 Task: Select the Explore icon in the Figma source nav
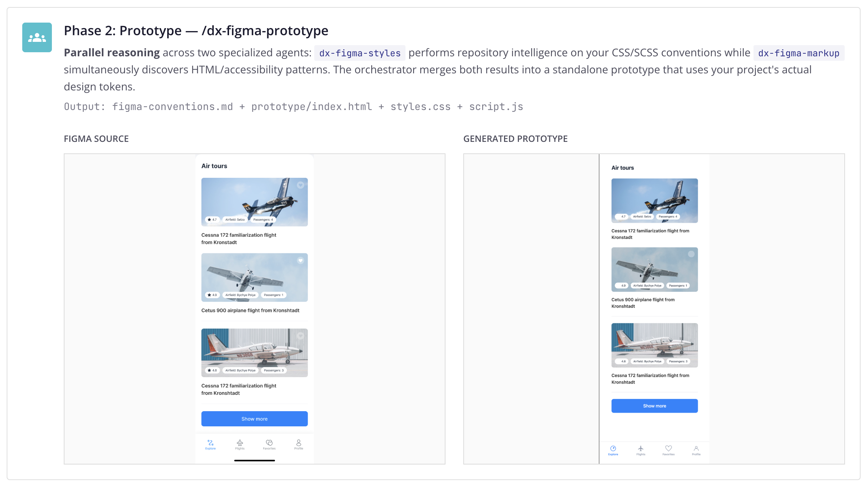210,443
